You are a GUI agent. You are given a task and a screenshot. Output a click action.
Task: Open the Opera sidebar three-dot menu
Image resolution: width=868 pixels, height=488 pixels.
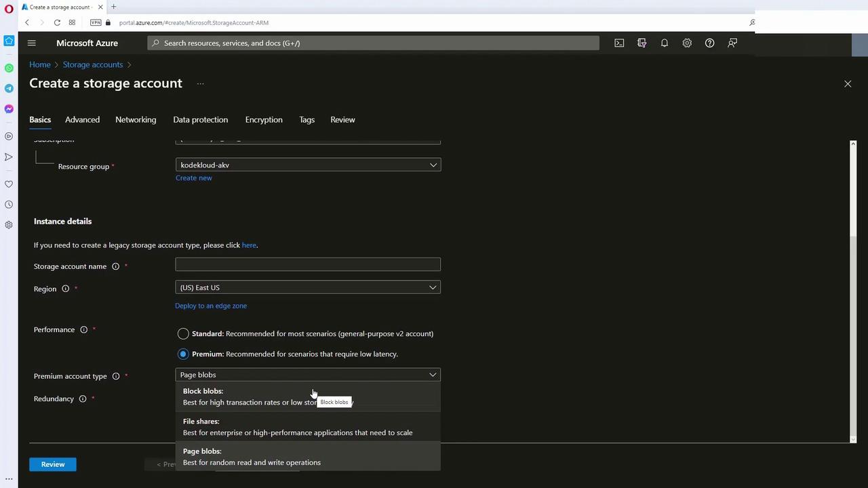(9, 479)
